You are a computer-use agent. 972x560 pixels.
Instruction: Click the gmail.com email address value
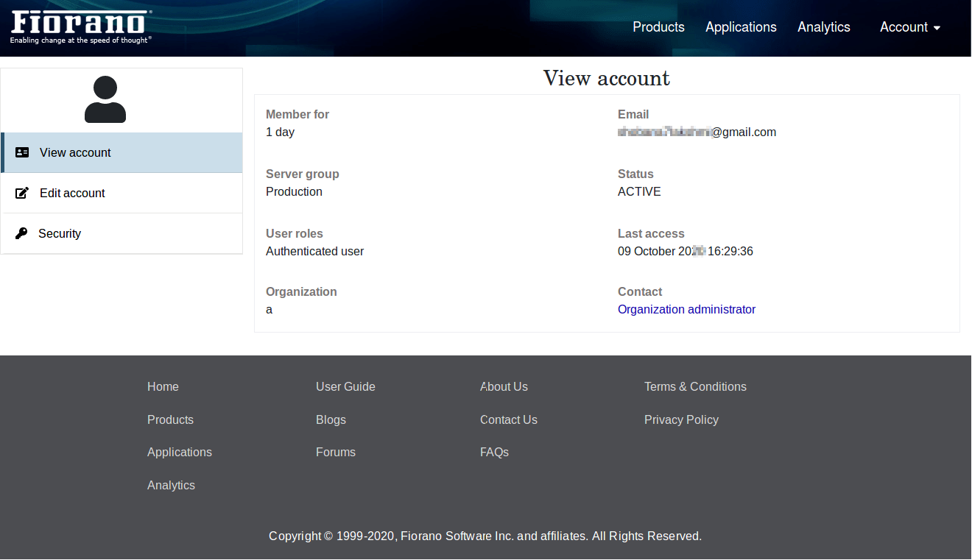tap(697, 132)
